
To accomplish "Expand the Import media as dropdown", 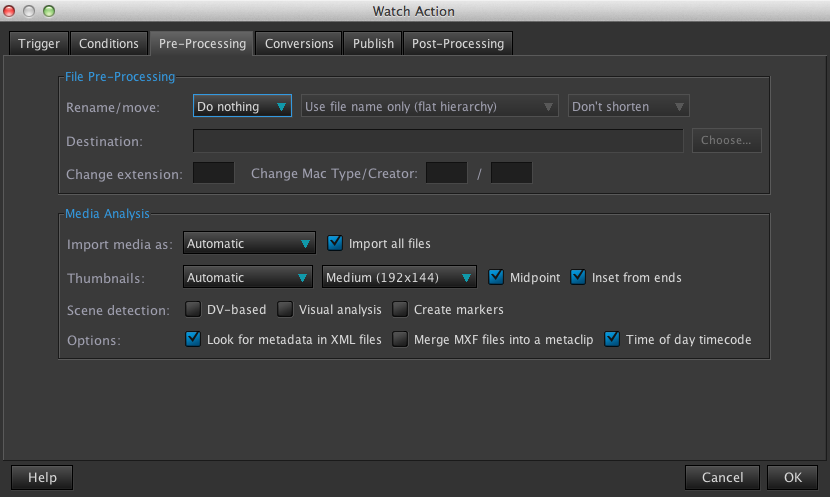I will (x=249, y=243).
